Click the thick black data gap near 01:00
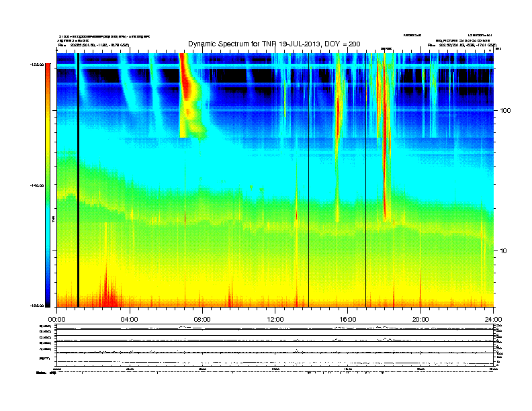The image size is (532, 411). tap(78, 180)
